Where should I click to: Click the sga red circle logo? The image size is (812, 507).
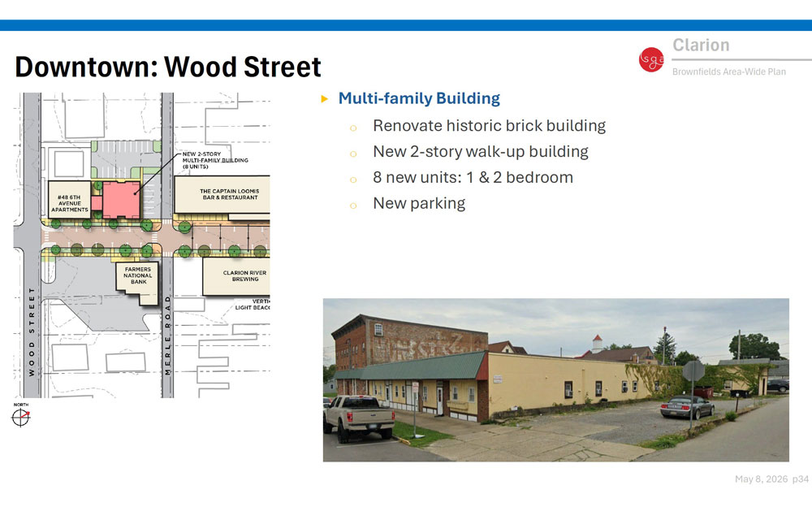point(651,59)
